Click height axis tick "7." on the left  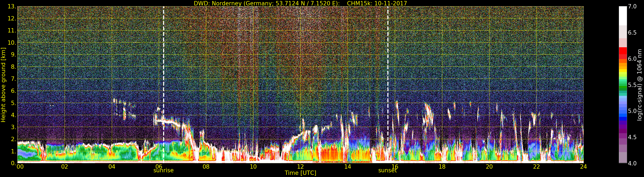13,79
